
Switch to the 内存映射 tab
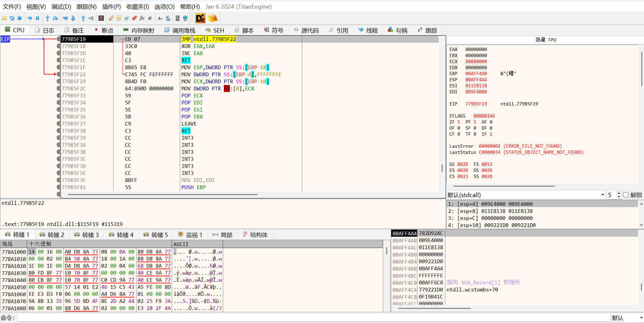coord(139,31)
